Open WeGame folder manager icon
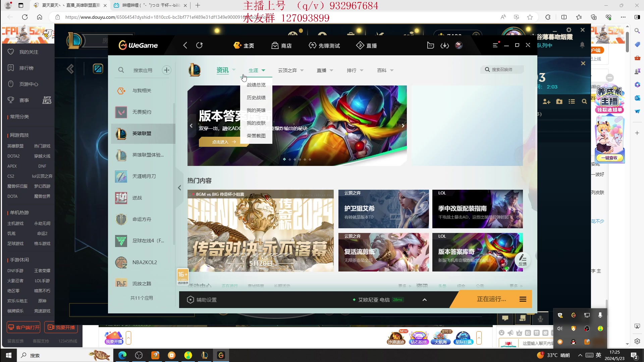The height and width of the screenshot is (362, 644). [431, 45]
